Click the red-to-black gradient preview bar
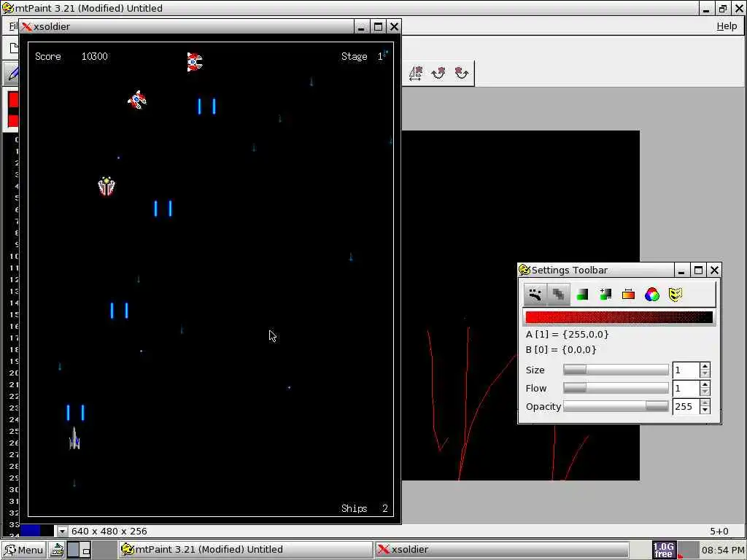 coord(619,317)
